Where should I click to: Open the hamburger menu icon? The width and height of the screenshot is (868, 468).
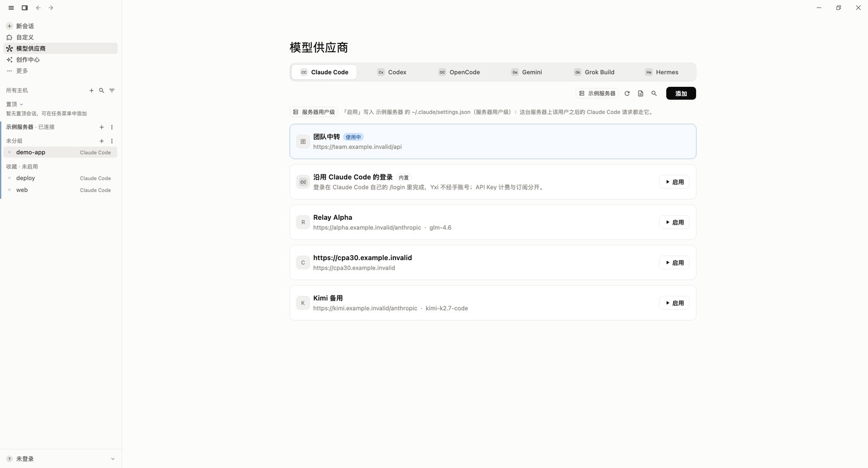pos(11,8)
